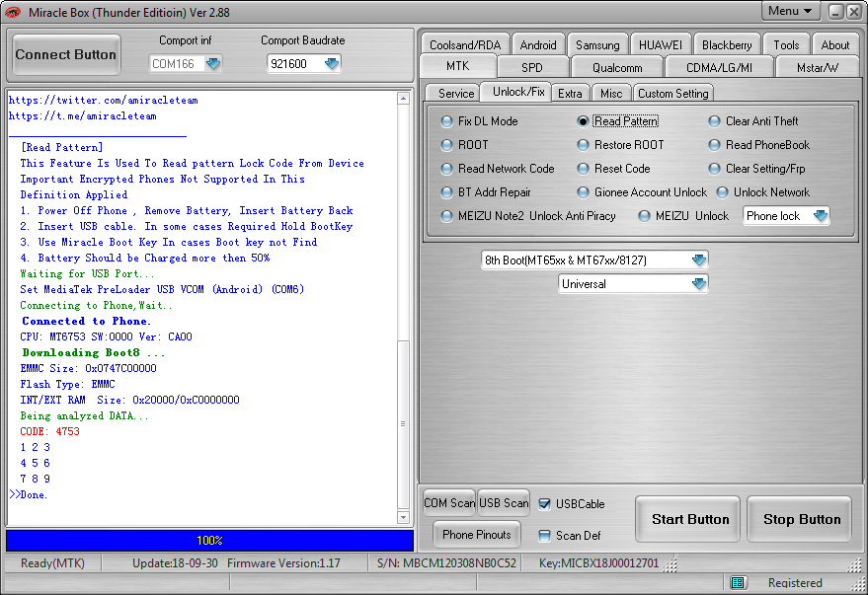Viewport: 868px width, 595px height.
Task: Open the About tab
Action: click(x=834, y=44)
